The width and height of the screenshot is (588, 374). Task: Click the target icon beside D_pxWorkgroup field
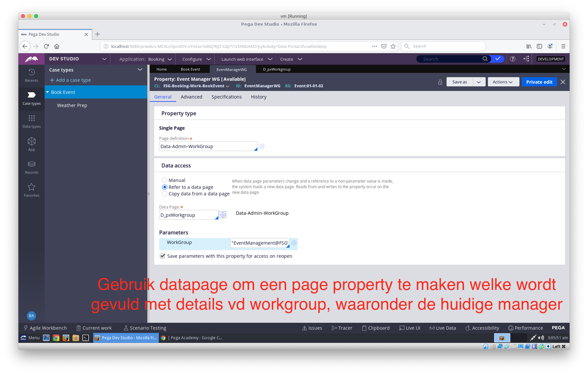pyautogui.click(x=222, y=215)
